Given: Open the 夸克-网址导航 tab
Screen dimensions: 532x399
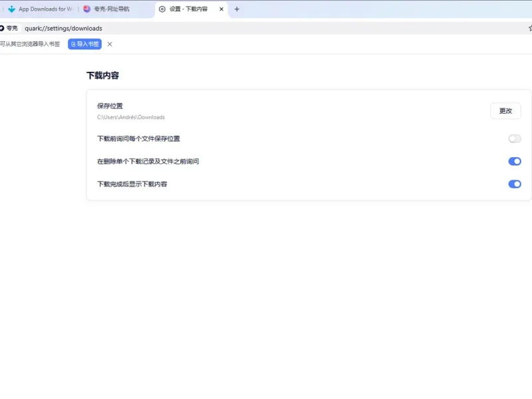Looking at the screenshot, I should tap(115, 9).
